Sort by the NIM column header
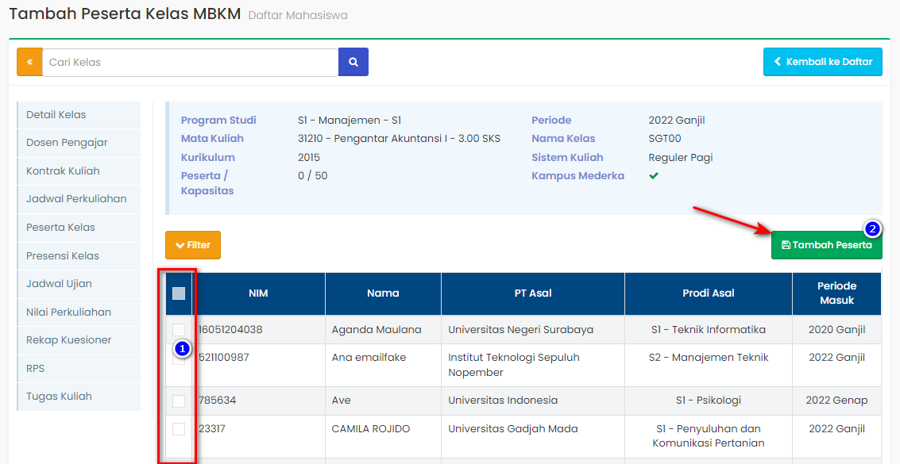This screenshot has height=464, width=900. (x=259, y=293)
